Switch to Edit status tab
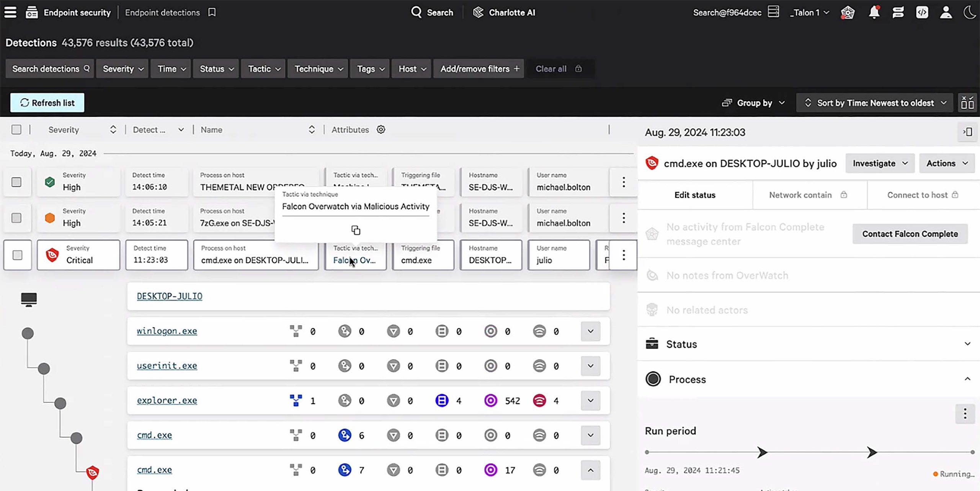 694,195
